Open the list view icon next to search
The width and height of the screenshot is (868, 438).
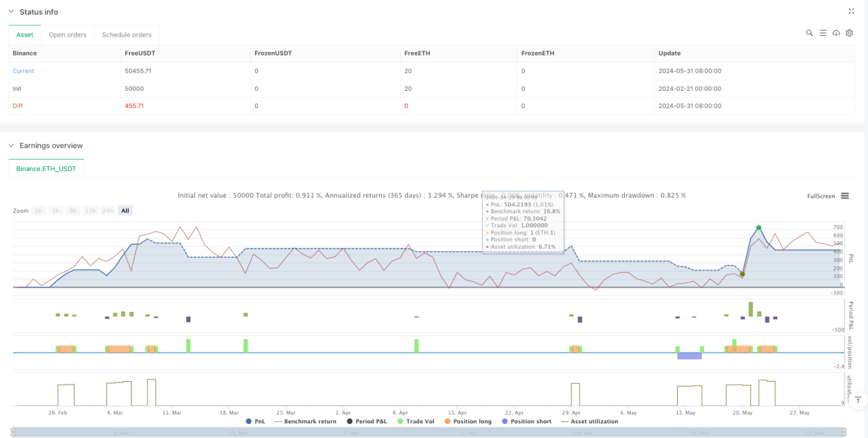823,33
